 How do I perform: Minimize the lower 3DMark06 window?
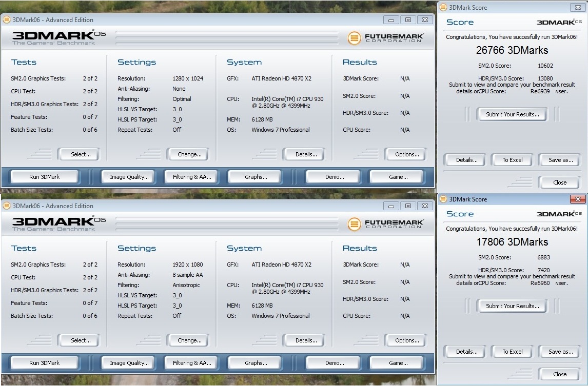tap(391, 206)
